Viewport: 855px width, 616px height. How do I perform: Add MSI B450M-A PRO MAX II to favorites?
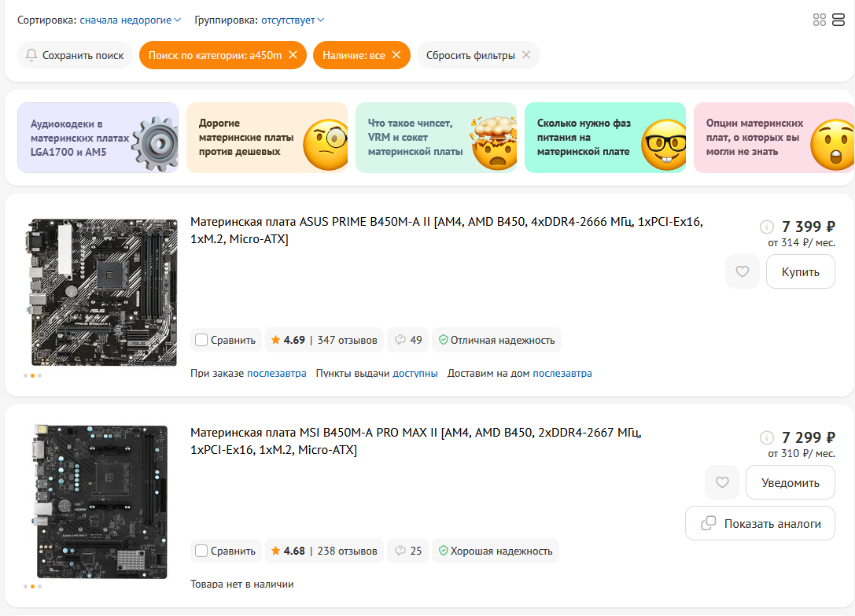click(x=722, y=482)
